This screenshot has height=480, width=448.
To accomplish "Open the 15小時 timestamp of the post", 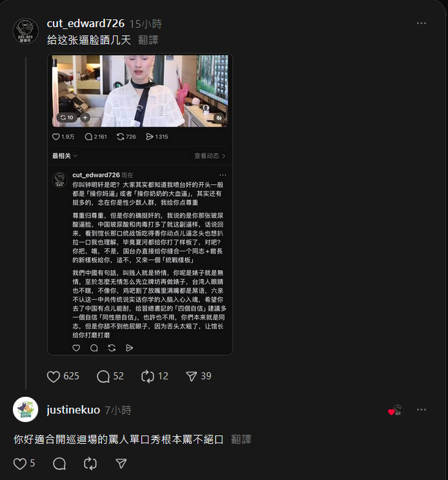I will click(x=145, y=24).
